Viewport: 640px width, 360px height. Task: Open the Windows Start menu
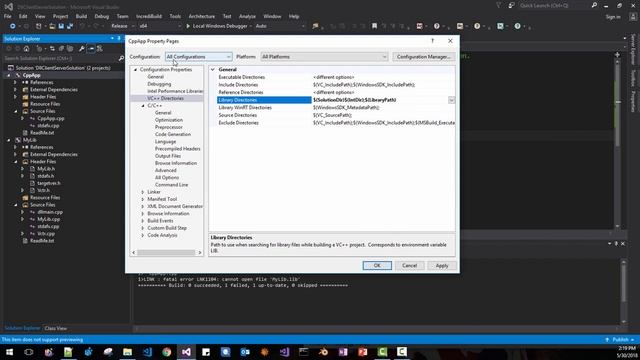9,352
